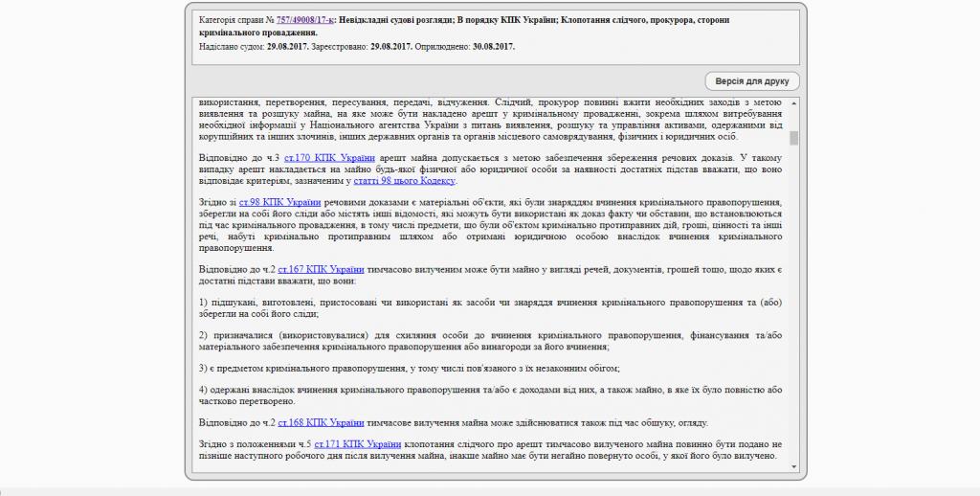This screenshot has height=496, width=980.
Task: Click paragraph starting '1) підшукані, виготовлені'
Action: (x=491, y=308)
